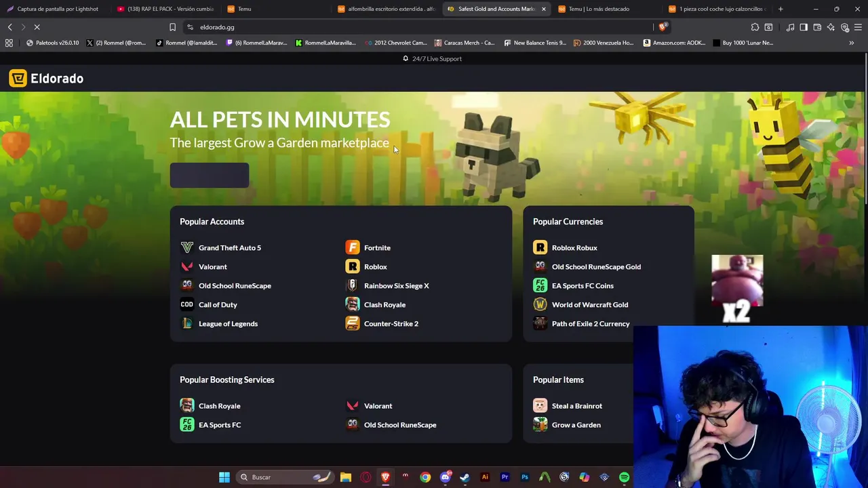
Task: Bookmark this page icon
Action: click(x=172, y=27)
